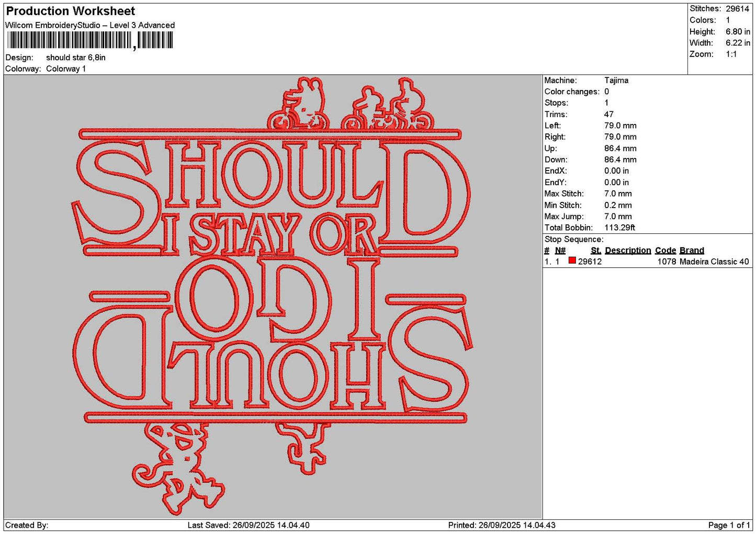756x534 pixels.
Task: Click the Left value 79.0 mm
Action: tap(620, 126)
